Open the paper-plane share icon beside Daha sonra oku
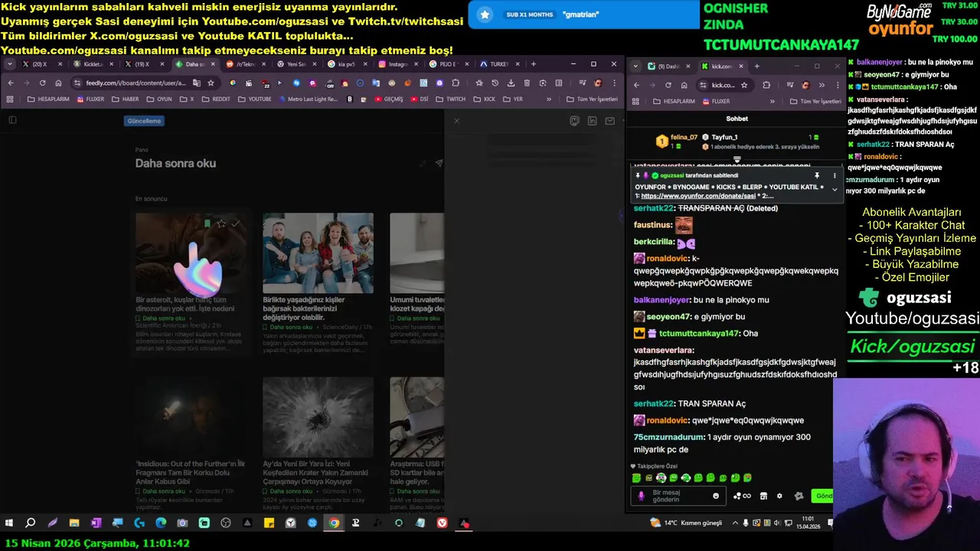 click(439, 163)
